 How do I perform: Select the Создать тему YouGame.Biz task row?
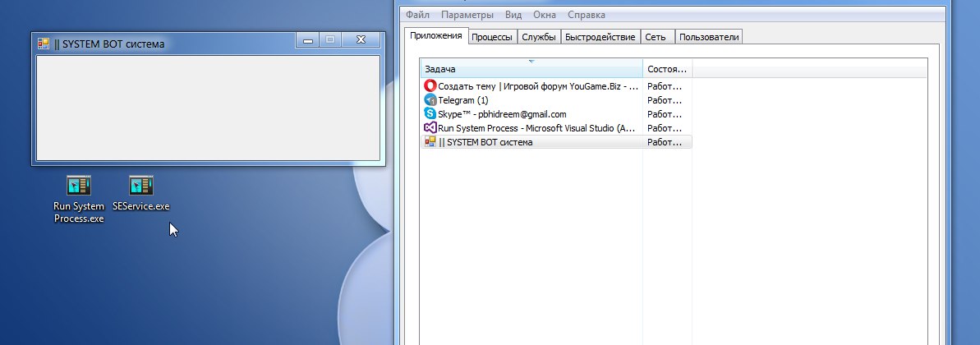click(556, 86)
